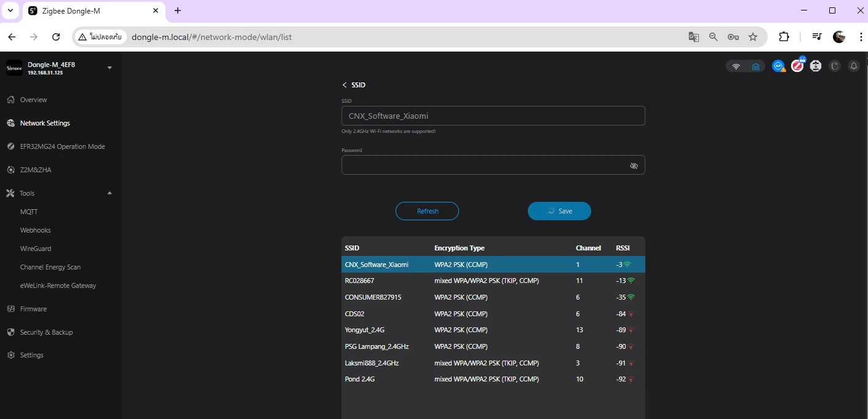Open Channel Energy Scan tool

coord(50,267)
